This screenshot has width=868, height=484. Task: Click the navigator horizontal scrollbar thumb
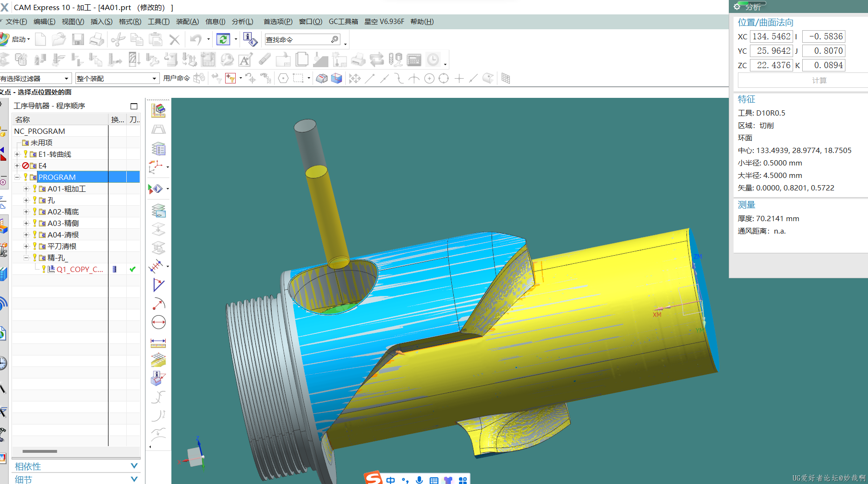[x=40, y=451]
